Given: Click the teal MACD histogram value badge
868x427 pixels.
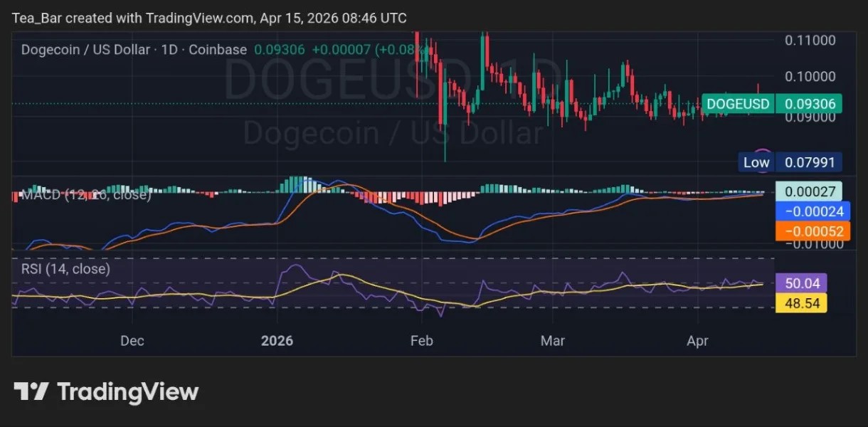Looking at the screenshot, I should pyautogui.click(x=808, y=191).
